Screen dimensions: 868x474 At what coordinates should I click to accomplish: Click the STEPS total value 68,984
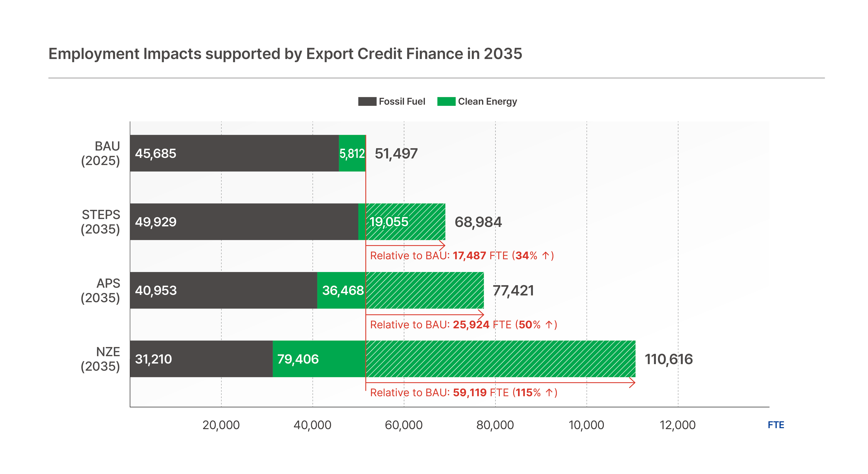tap(478, 222)
